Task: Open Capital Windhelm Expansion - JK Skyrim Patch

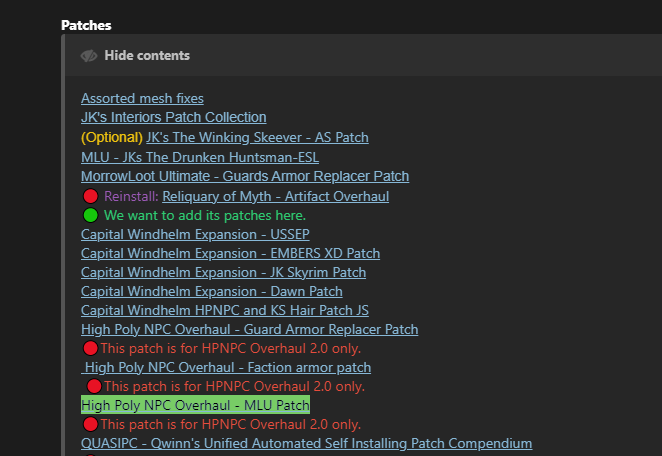Action: [x=223, y=272]
